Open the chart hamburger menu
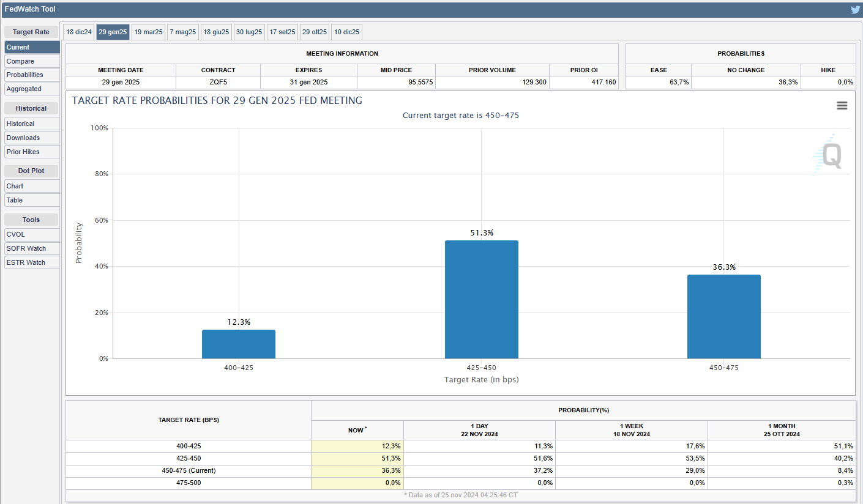This screenshot has height=504, width=863. (842, 106)
